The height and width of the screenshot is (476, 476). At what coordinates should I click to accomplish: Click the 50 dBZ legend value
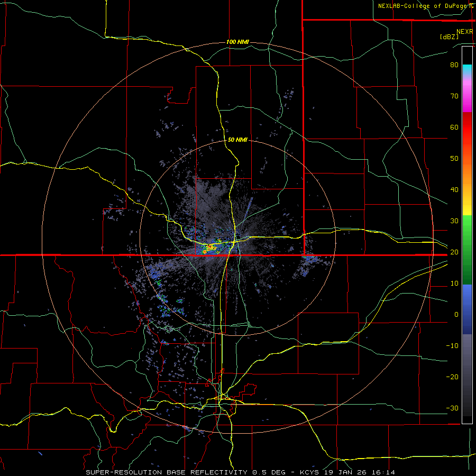pyautogui.click(x=454, y=159)
